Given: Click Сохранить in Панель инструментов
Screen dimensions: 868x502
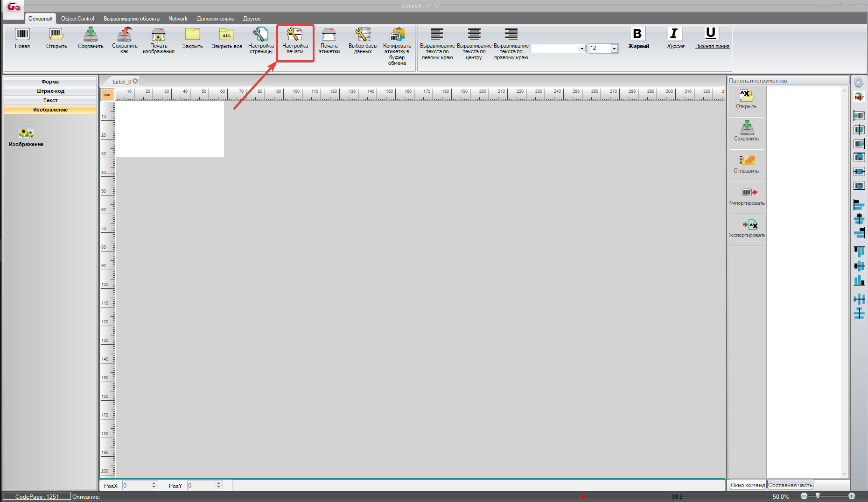Looking at the screenshot, I should tap(746, 131).
